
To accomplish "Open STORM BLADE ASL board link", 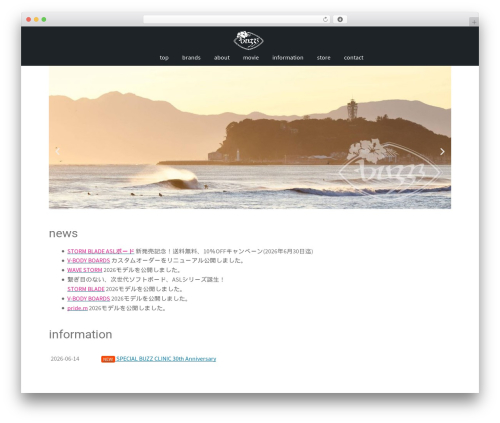I will tap(101, 251).
